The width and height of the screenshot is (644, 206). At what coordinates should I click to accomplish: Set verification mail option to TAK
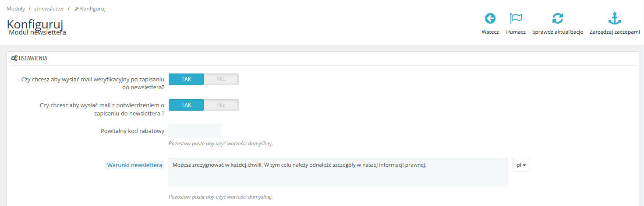coord(186,79)
